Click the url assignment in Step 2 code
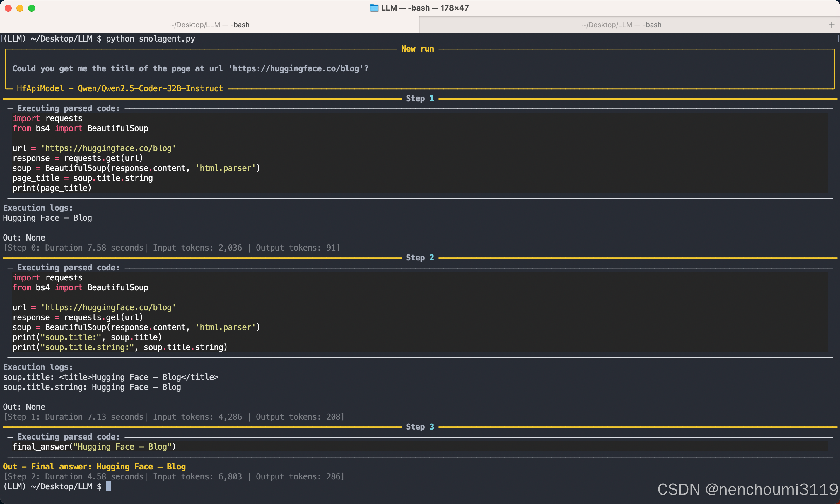This screenshot has width=840, height=504. [x=94, y=307]
